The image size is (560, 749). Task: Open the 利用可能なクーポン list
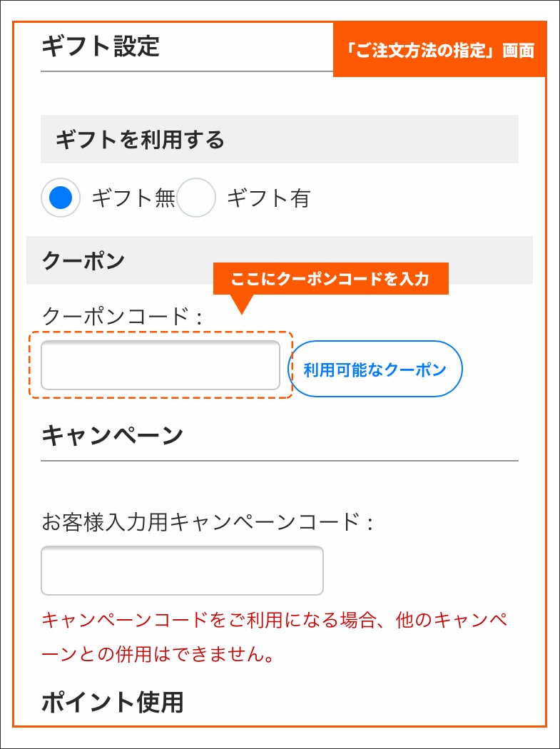[375, 369]
